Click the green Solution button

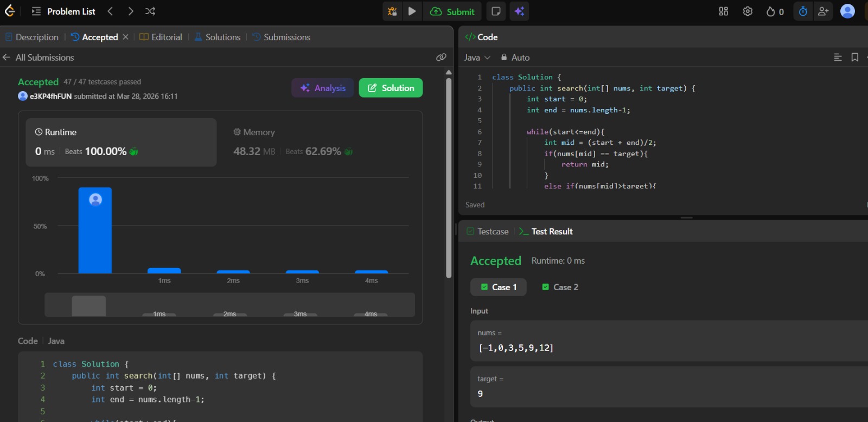(x=391, y=88)
